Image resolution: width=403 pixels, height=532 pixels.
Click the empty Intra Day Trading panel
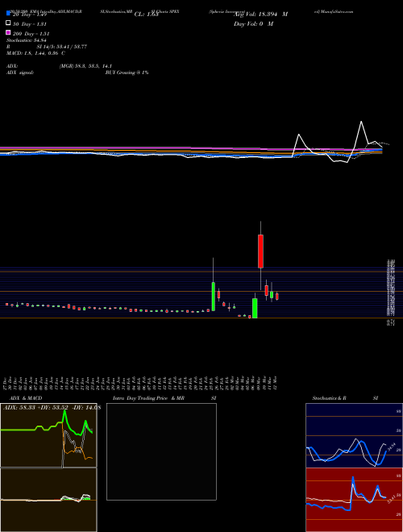point(161,451)
